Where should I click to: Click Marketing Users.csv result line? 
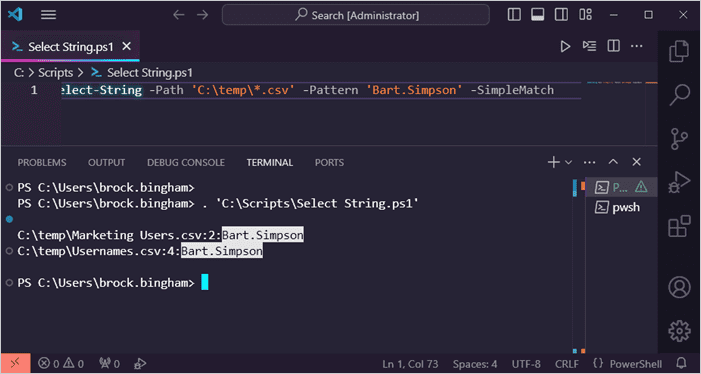point(160,235)
